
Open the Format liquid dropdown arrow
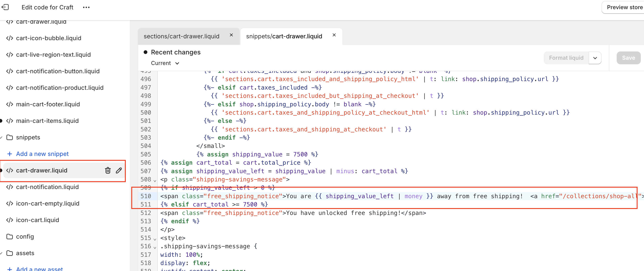pos(595,58)
